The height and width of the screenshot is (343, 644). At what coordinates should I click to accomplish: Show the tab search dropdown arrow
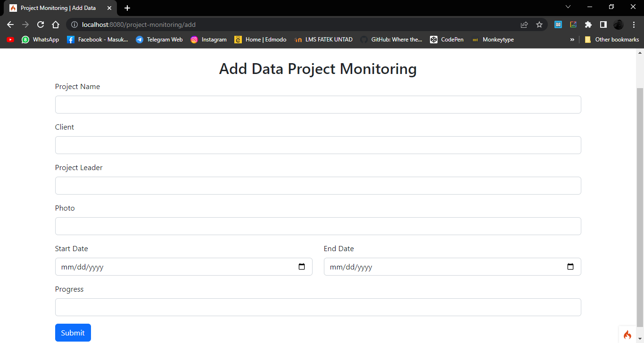[568, 7]
